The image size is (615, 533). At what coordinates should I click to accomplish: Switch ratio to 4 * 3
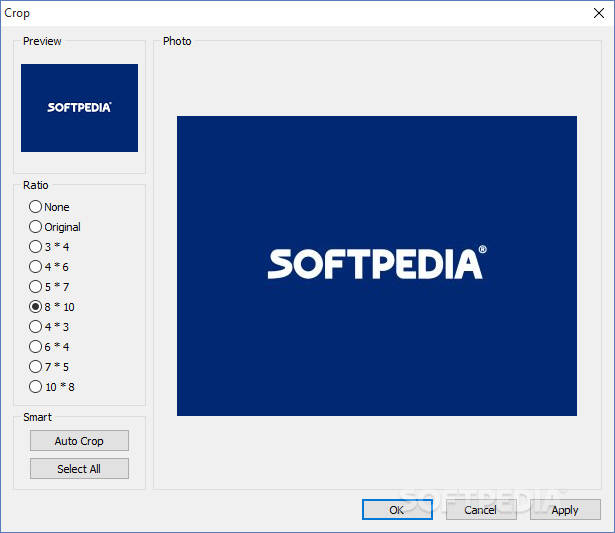pyautogui.click(x=49, y=327)
